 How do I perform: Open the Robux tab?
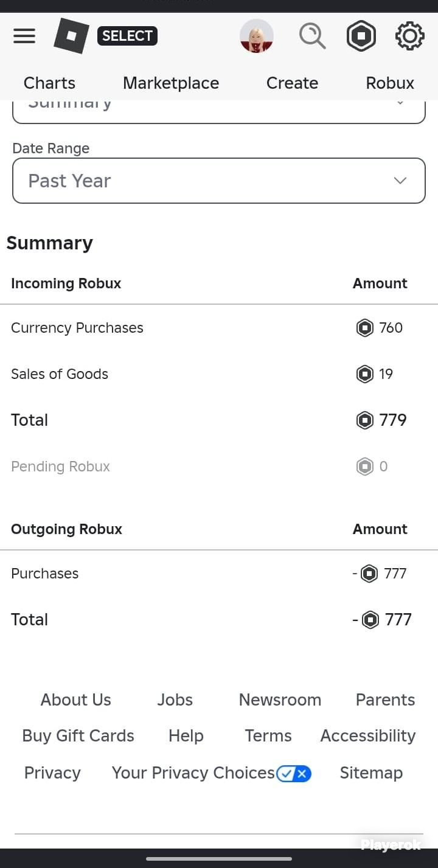pos(390,83)
